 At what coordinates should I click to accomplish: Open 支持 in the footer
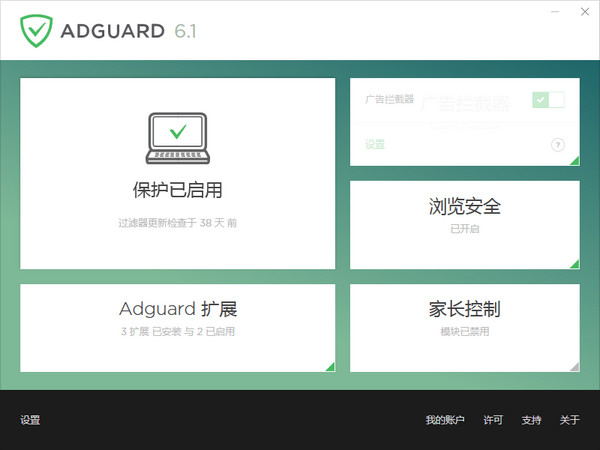click(531, 420)
